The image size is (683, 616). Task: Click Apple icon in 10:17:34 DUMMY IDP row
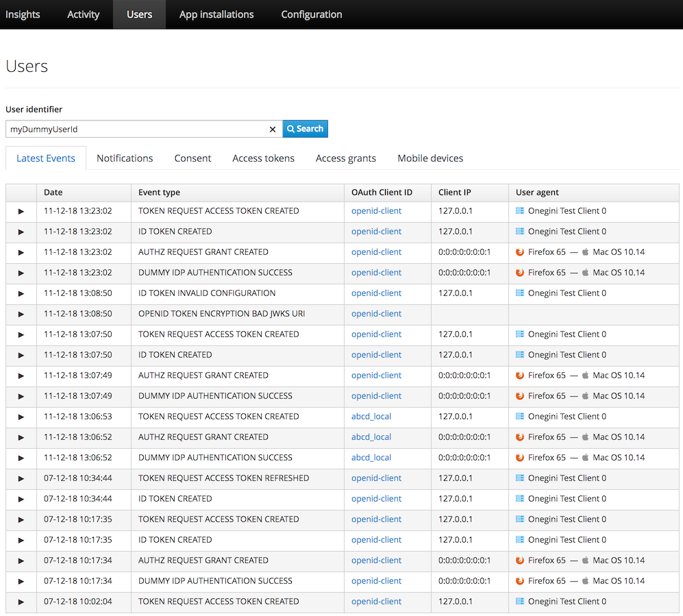coord(586,581)
